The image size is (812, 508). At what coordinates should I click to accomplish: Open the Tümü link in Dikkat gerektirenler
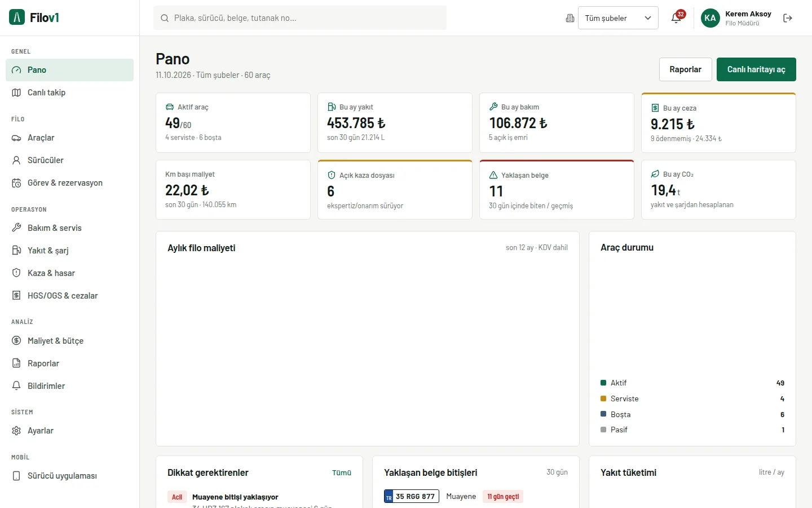click(342, 473)
